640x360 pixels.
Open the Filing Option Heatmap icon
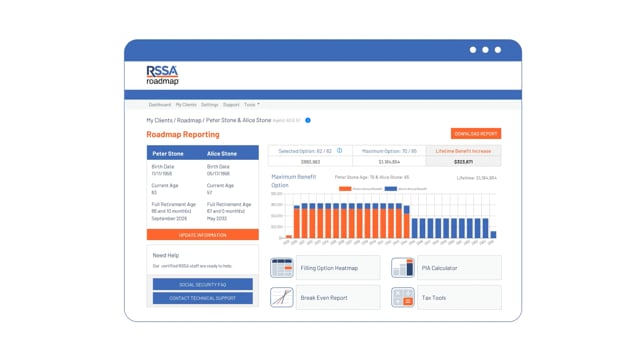pos(282,268)
